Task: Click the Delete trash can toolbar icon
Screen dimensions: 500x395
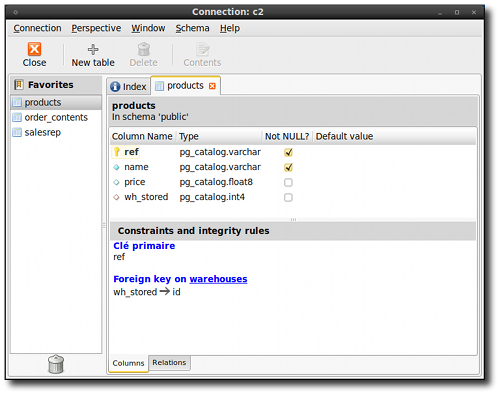Action: click(144, 49)
